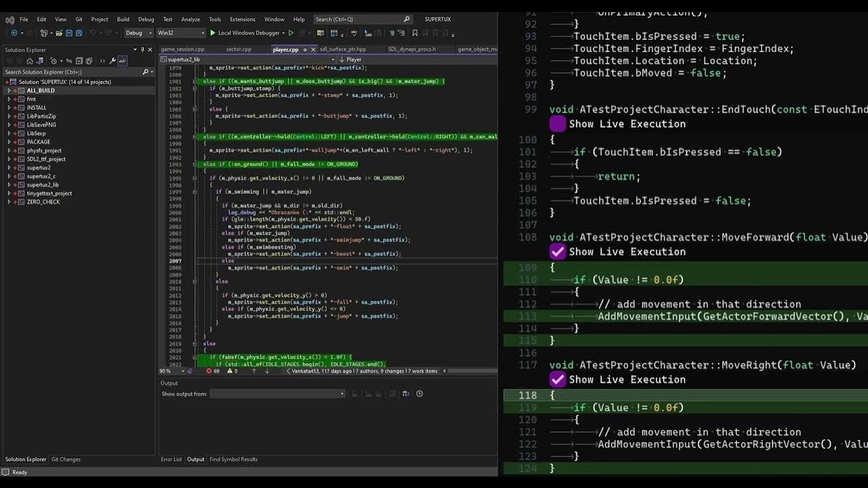Click the Output timestamp clock icon
The image size is (868, 488).
click(419, 394)
